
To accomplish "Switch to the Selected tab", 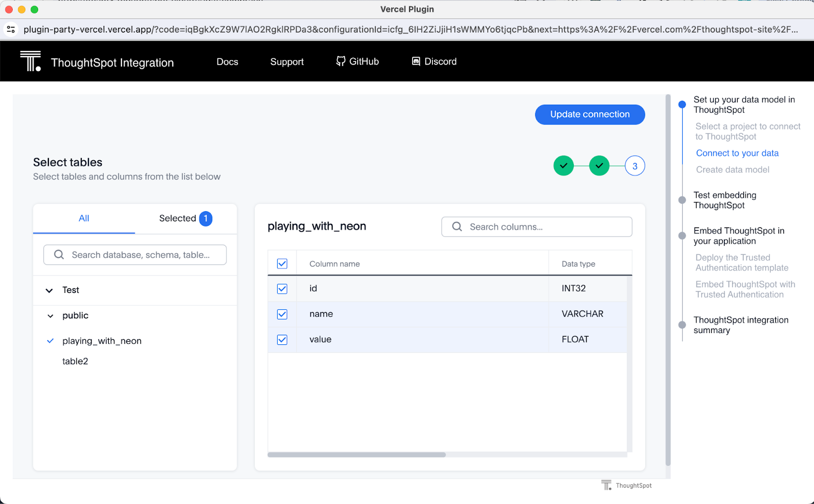I will click(185, 219).
